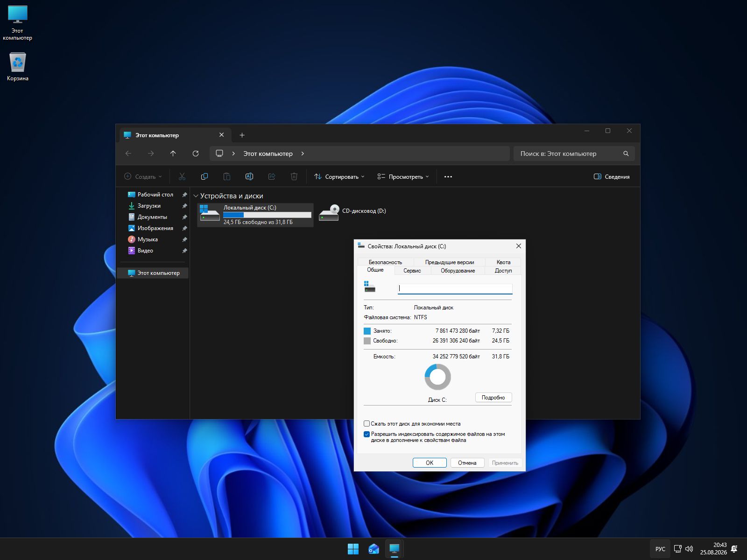This screenshot has height=560, width=747.
Task: Select the Local Disk (C:) drive icon
Action: [210, 214]
